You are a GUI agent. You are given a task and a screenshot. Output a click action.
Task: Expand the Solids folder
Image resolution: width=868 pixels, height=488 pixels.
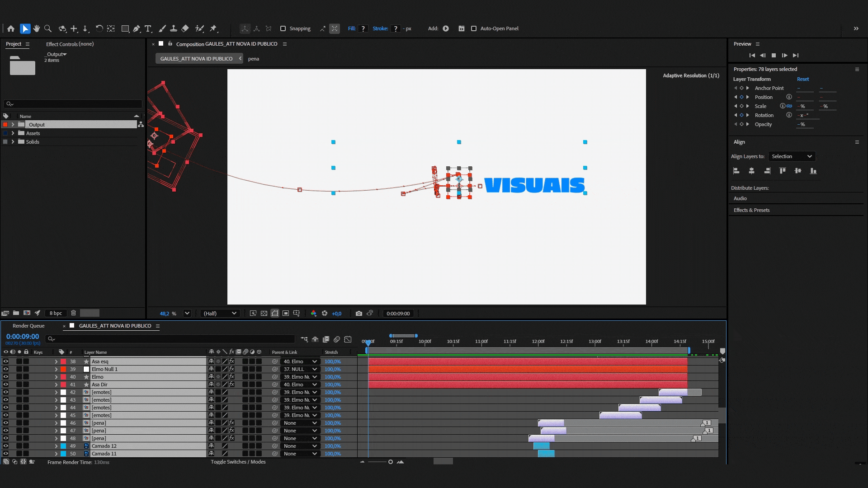[13, 142]
